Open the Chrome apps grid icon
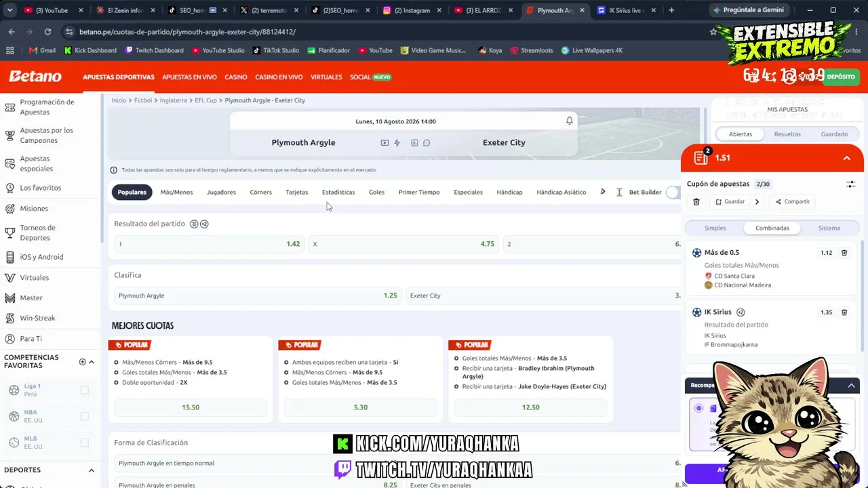Screen dimensions: 868x488 click(10, 50)
